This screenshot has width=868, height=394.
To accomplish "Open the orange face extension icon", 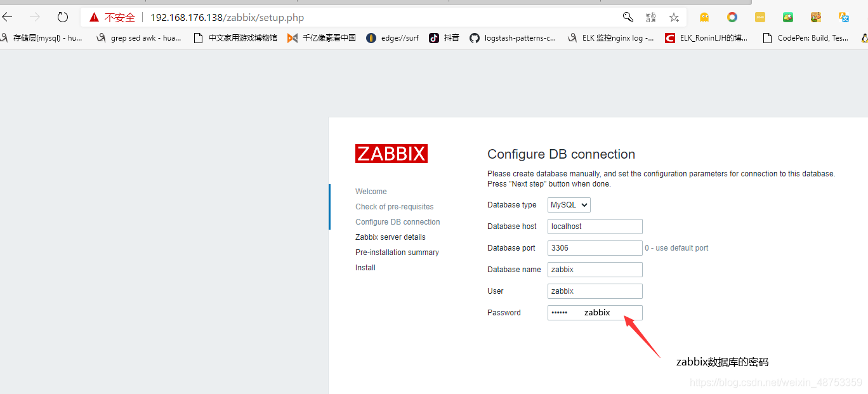I will 816,17.
